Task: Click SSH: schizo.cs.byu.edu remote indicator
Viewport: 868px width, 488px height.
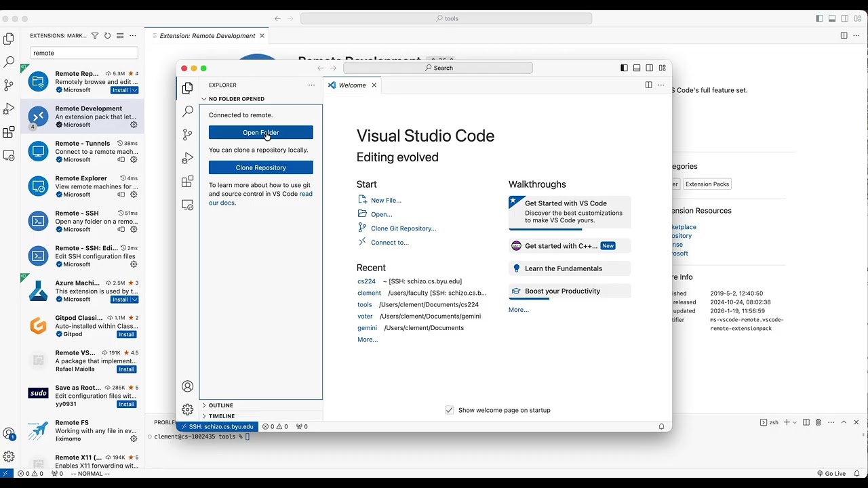Action: coord(217,426)
